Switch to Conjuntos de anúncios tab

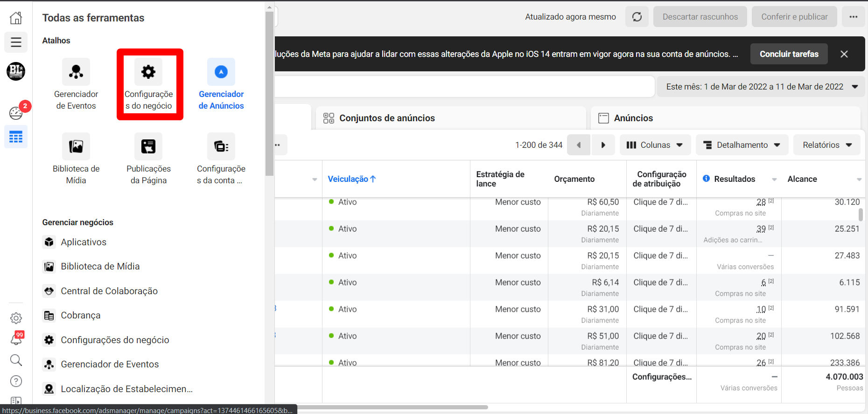point(451,118)
